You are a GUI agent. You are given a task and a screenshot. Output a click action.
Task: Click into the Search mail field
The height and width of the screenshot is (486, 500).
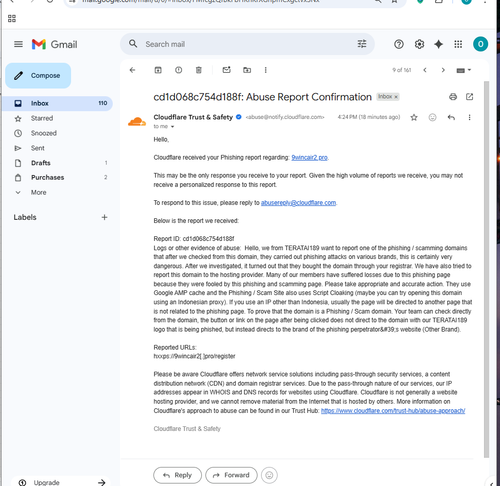point(247,44)
